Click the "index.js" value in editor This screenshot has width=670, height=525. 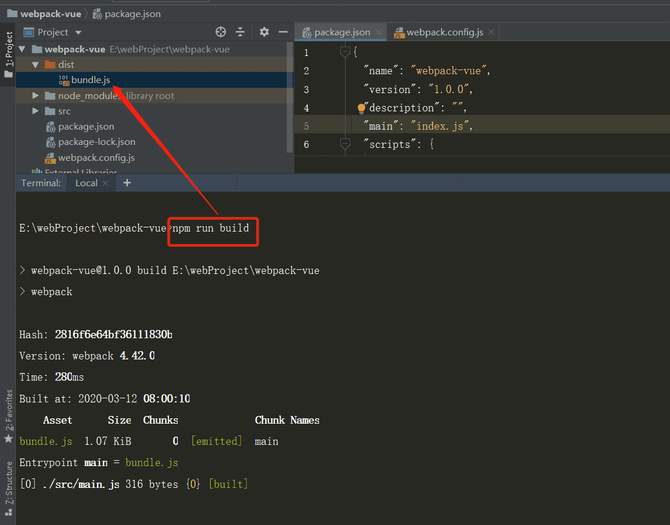click(441, 126)
